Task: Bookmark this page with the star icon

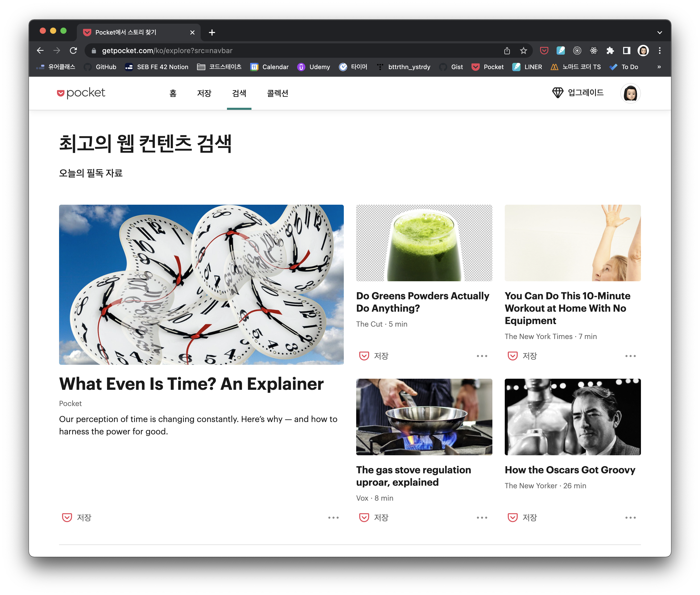Action: [523, 51]
